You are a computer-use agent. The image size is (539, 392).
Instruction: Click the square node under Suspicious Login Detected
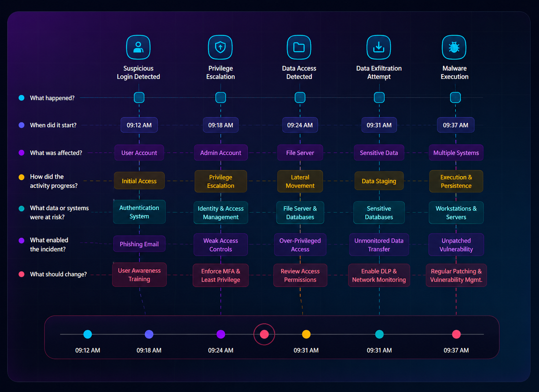(139, 97)
